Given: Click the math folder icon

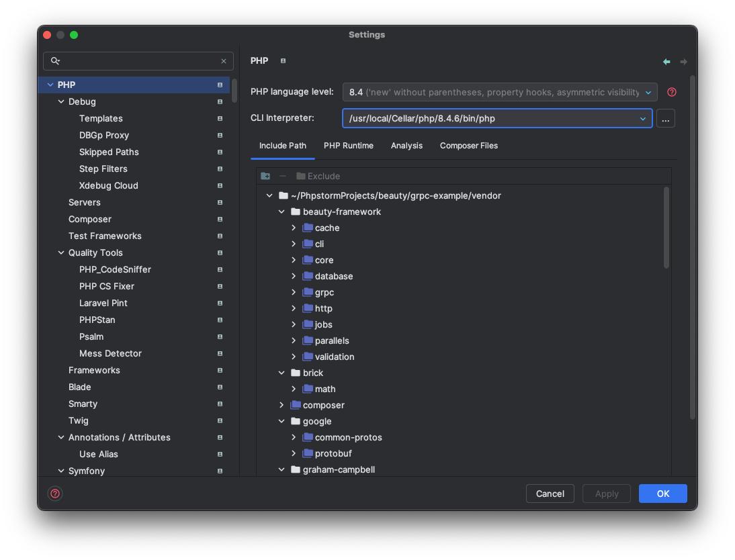Looking at the screenshot, I should click(308, 389).
